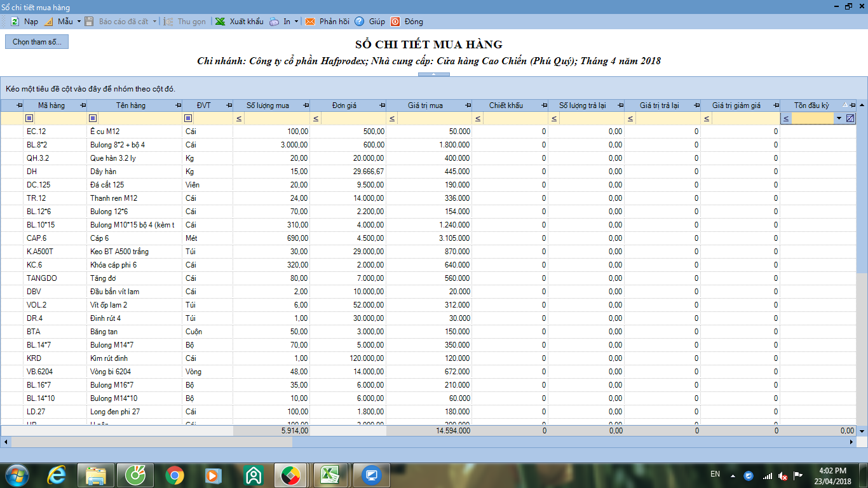868x488 pixels.
Task: Send feedback via Phản hồi
Action: coord(327,21)
